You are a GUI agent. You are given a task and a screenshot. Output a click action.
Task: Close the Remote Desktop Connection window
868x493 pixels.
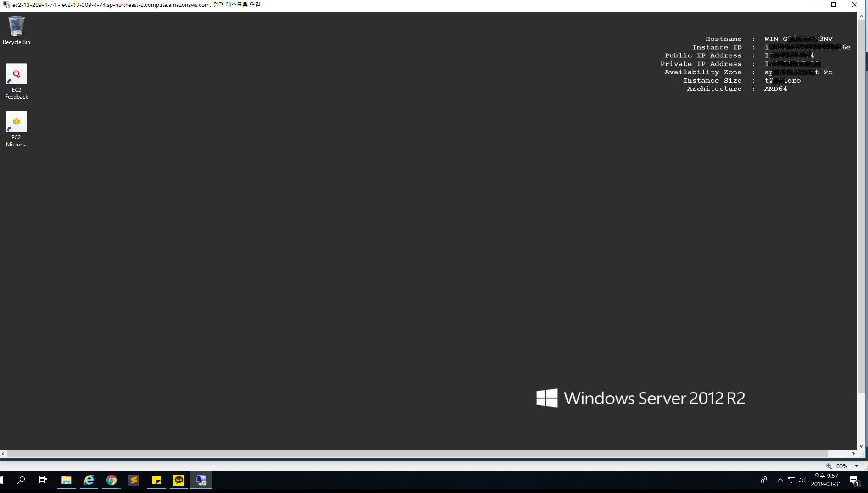point(854,5)
